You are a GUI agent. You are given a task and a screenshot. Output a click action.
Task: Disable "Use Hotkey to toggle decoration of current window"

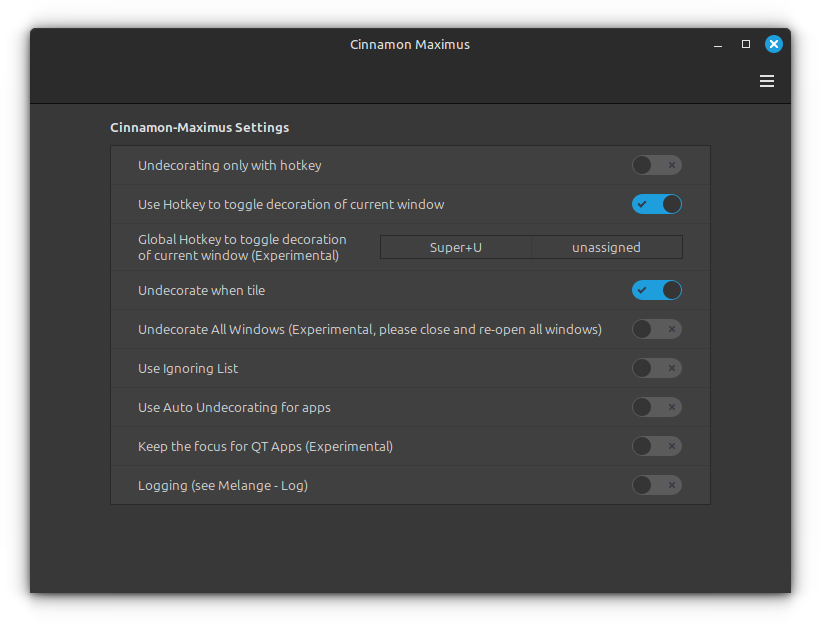657,203
